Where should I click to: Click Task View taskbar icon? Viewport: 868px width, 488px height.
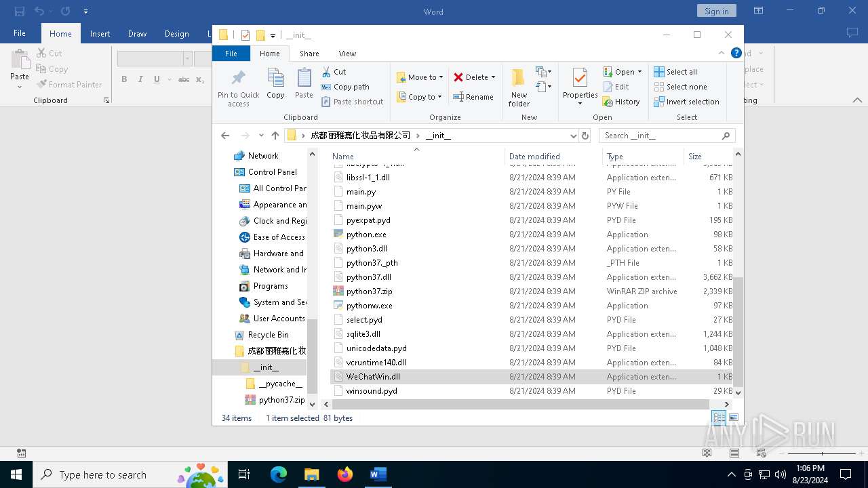244,474
